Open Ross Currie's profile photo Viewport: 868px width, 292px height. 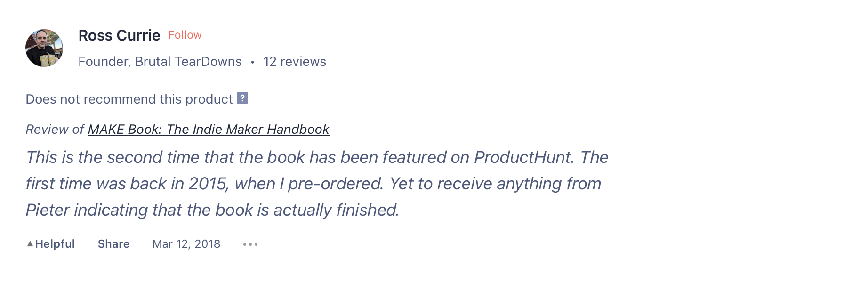coord(44,48)
